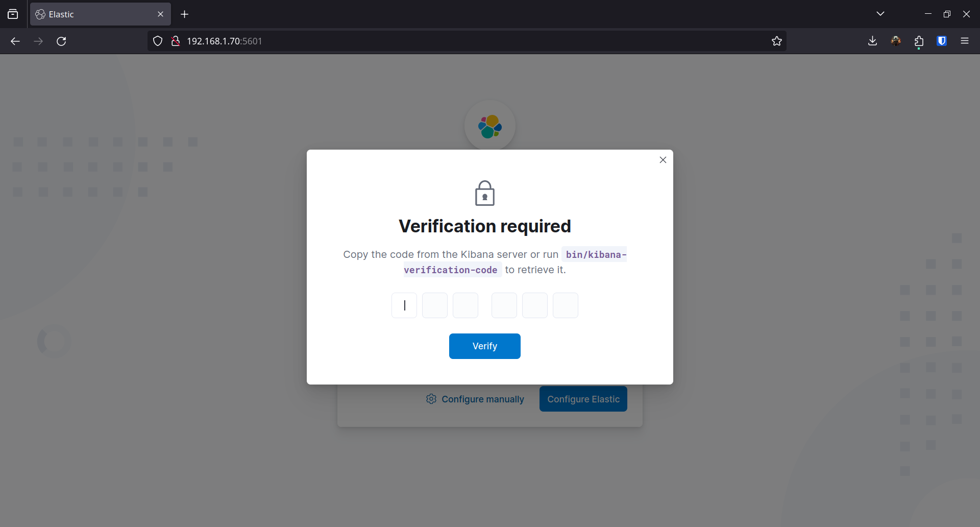This screenshot has height=527, width=980.
Task: Click the Verify button
Action: point(484,346)
